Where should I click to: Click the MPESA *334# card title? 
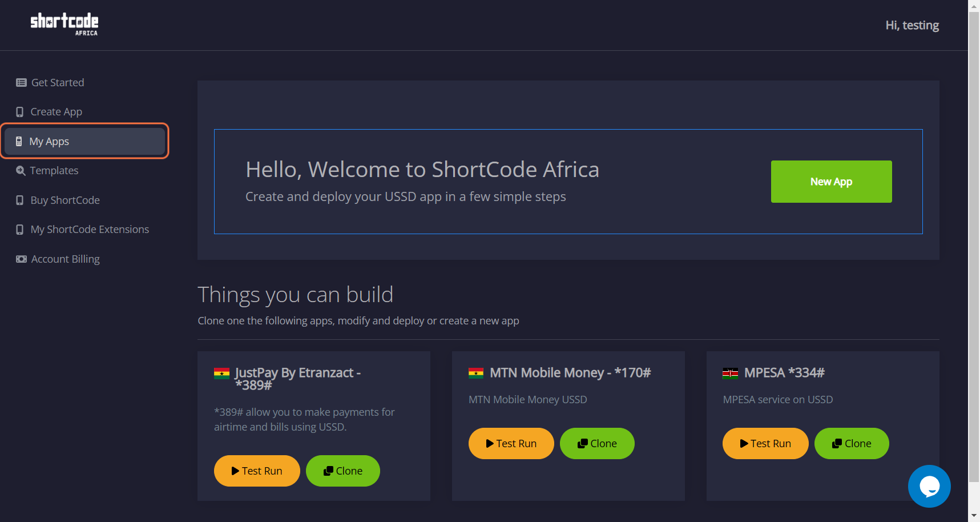(x=784, y=373)
